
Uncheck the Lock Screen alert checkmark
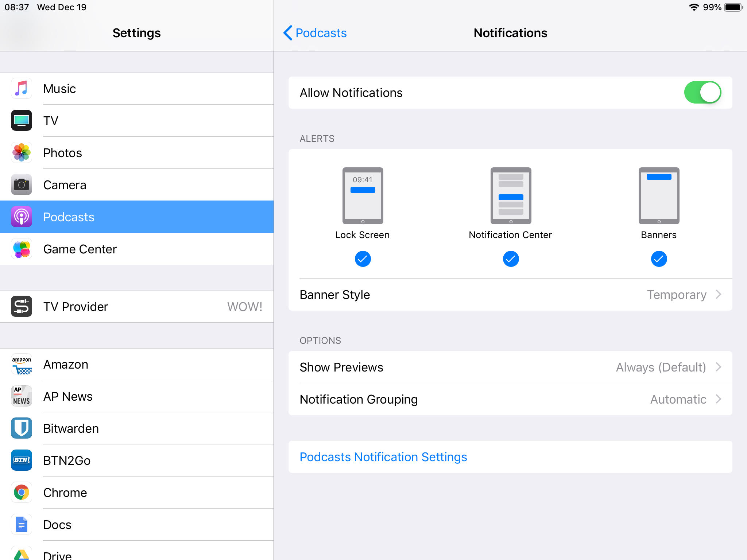pyautogui.click(x=363, y=259)
